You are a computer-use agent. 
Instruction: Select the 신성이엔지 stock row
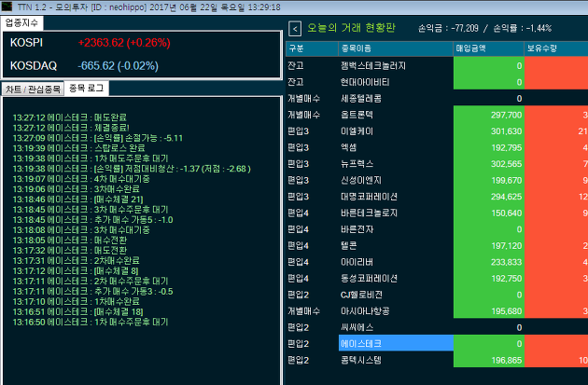point(437,180)
